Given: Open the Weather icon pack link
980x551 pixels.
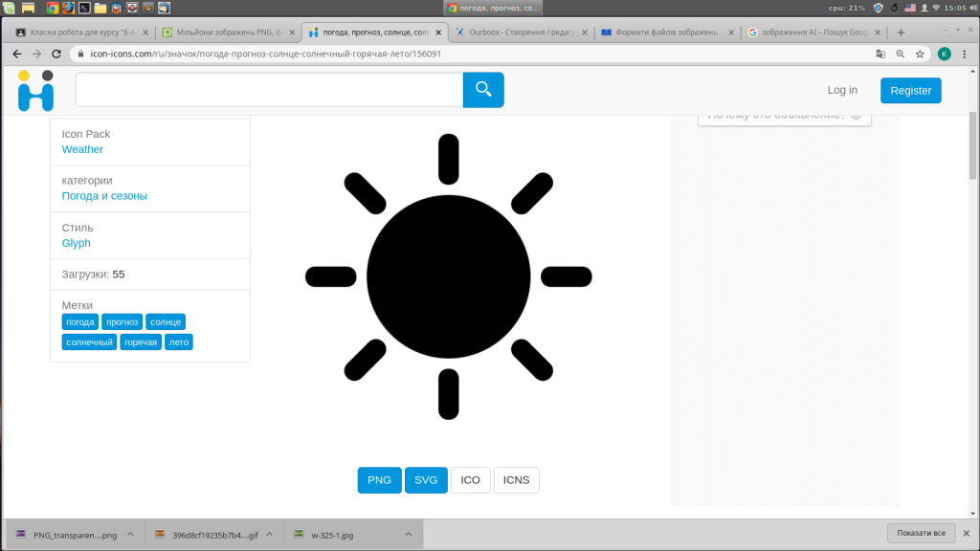Looking at the screenshot, I should (x=82, y=149).
